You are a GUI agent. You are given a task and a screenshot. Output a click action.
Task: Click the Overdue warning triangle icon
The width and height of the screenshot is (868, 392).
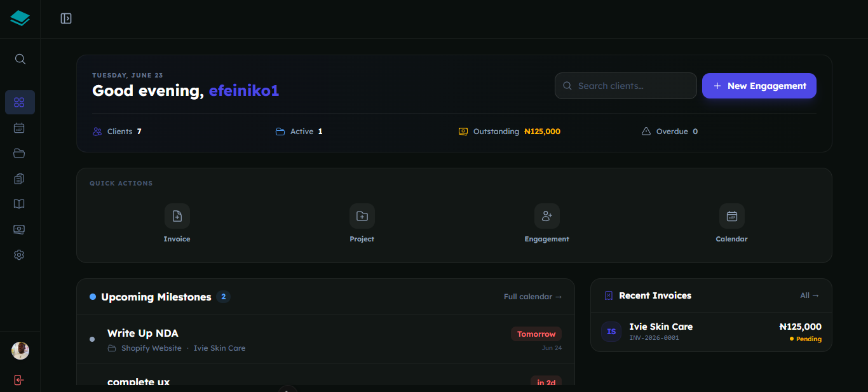click(x=646, y=132)
